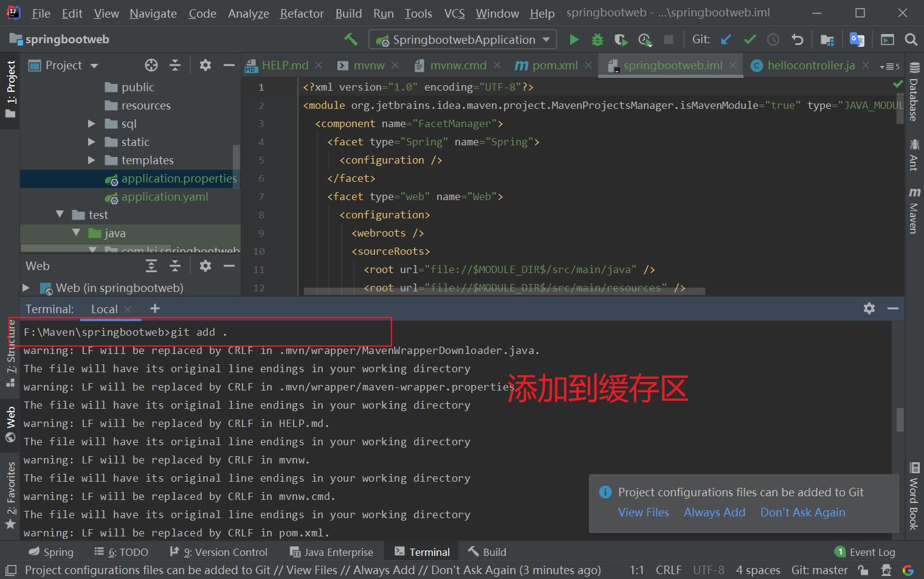Add new terminal session plus icon

155,308
